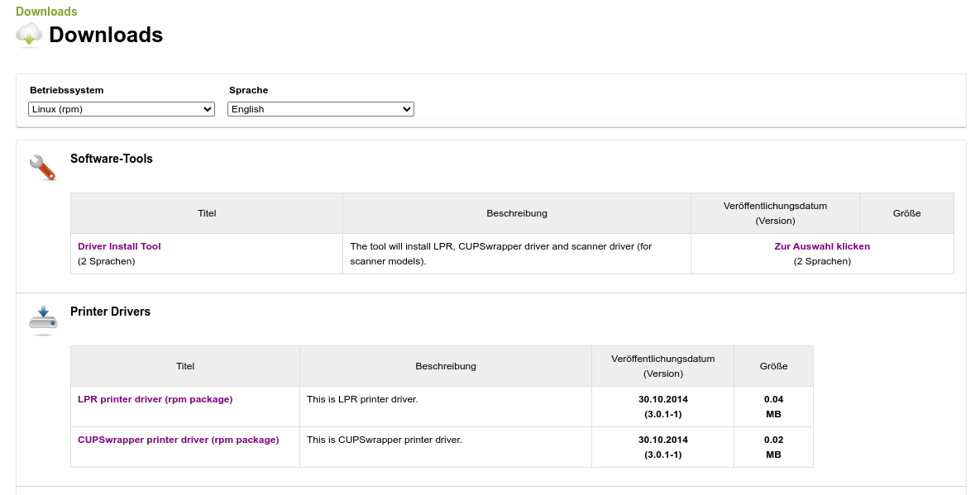
Task: Click the Driver Install Tool description text
Action: coord(500,254)
